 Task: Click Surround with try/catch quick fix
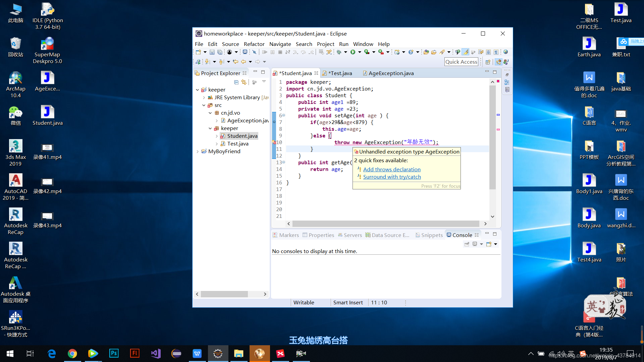point(392,177)
